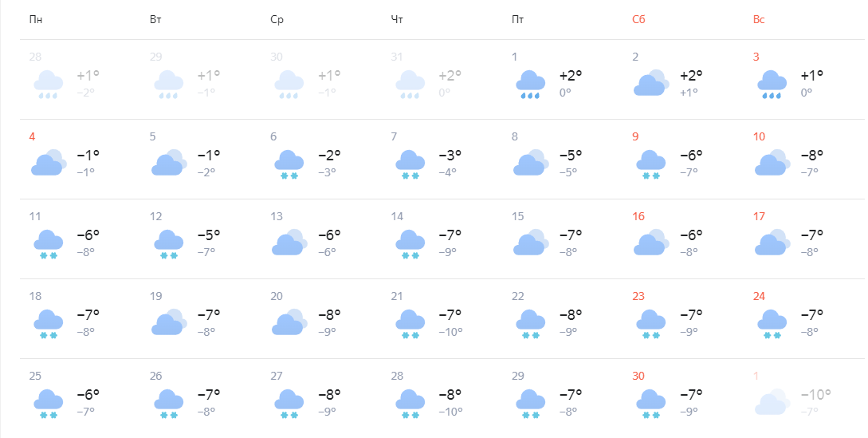Select the cloudy icon on day 13

[x=289, y=243]
